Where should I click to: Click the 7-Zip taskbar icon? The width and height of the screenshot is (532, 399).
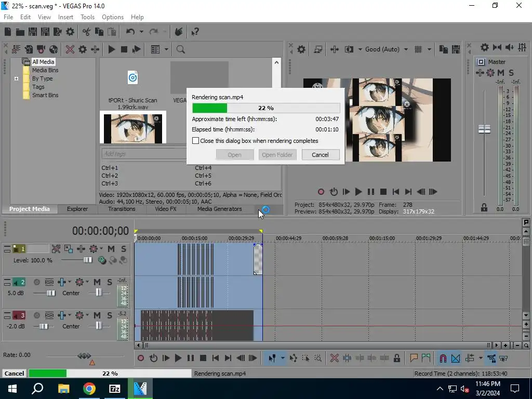(x=114, y=389)
